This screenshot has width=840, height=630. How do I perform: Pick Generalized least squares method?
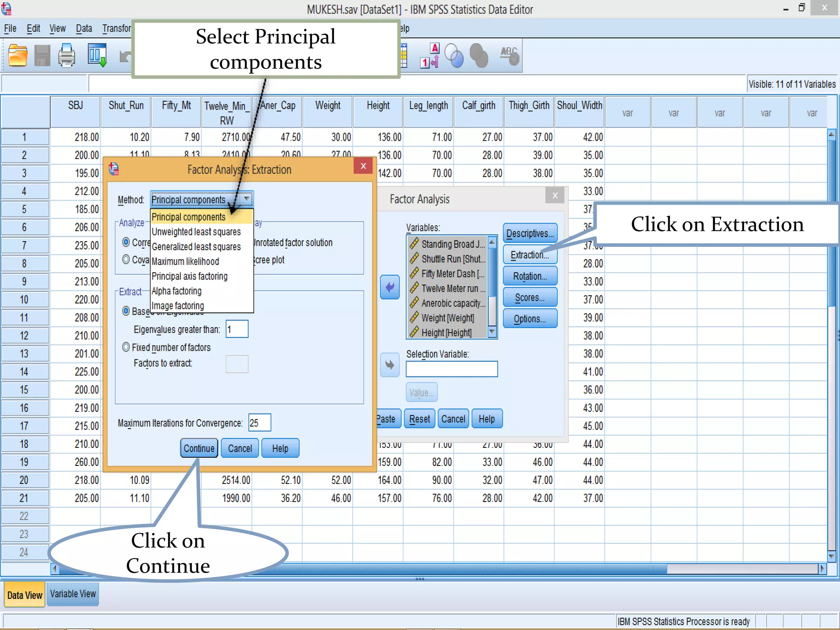point(202,247)
